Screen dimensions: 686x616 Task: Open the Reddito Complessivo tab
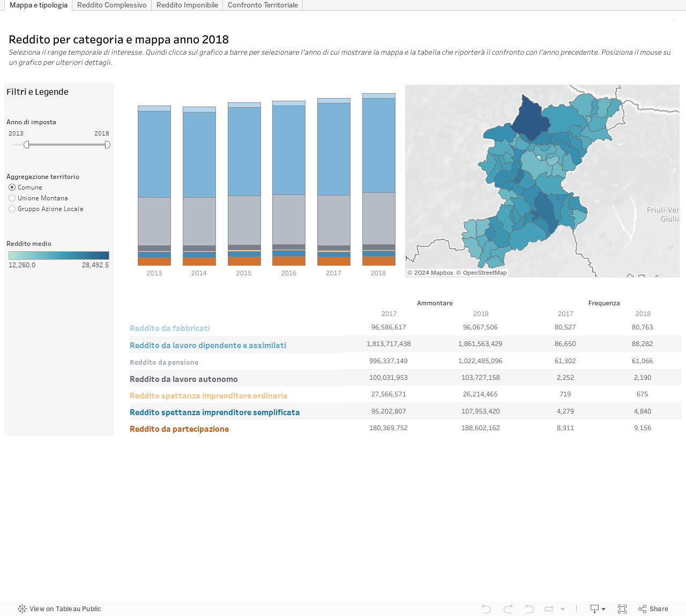tap(112, 5)
